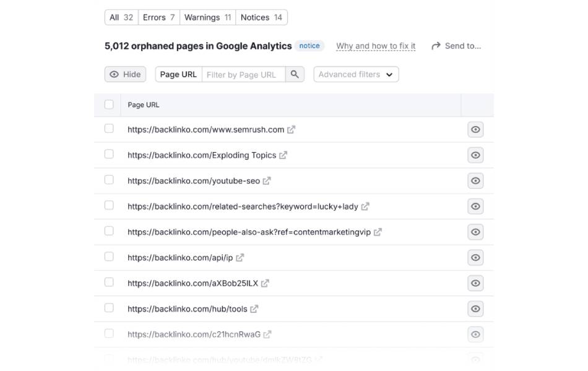
Task: Open the people-also-ask?ref=contentmarketingvip URL text
Action: [249, 232]
